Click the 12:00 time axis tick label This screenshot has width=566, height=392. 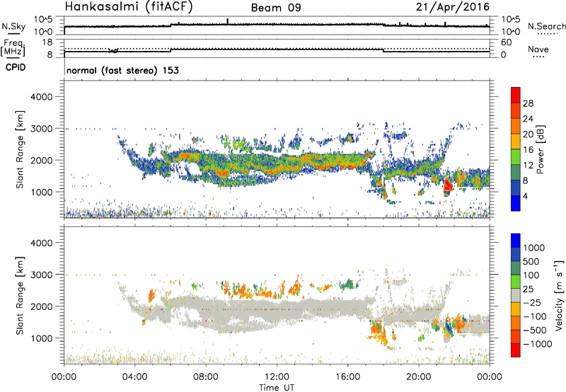pos(277,377)
